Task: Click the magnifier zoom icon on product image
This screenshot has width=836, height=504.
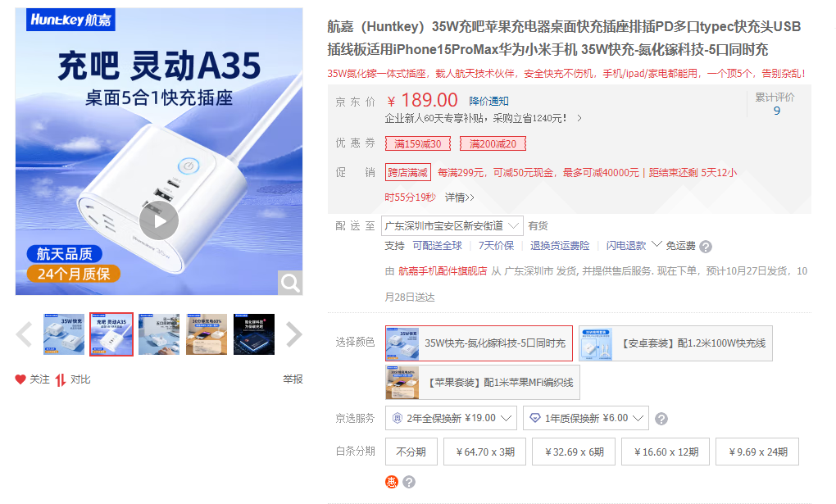Action: 290,283
